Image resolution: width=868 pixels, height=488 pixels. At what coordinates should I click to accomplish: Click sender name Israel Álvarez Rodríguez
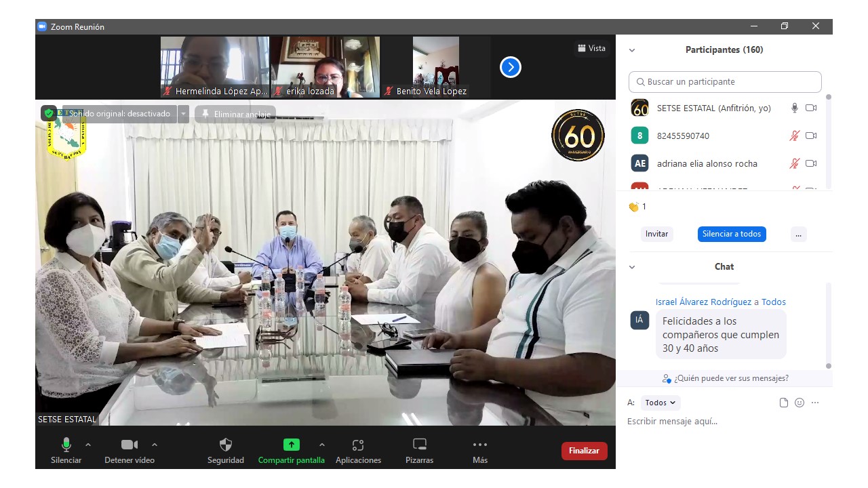[x=703, y=302]
